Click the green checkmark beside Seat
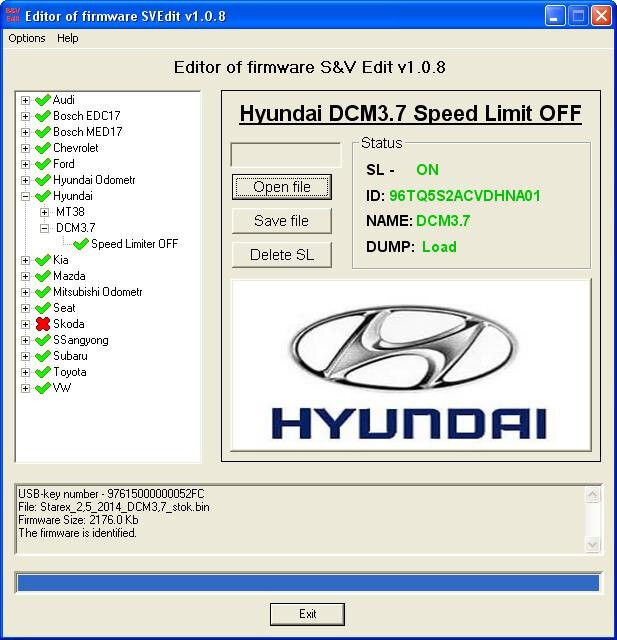This screenshot has width=617, height=640. tap(43, 308)
